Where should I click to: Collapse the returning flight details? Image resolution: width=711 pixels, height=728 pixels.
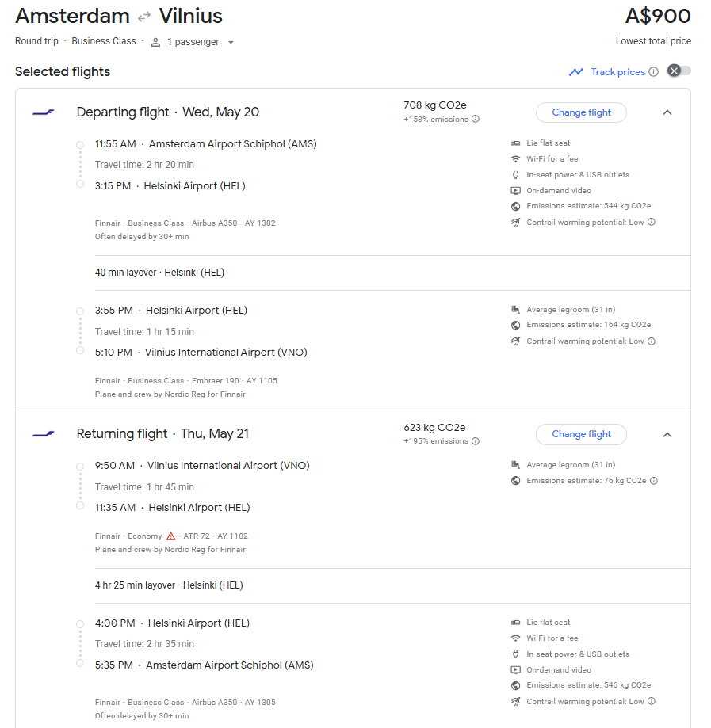[x=667, y=434]
